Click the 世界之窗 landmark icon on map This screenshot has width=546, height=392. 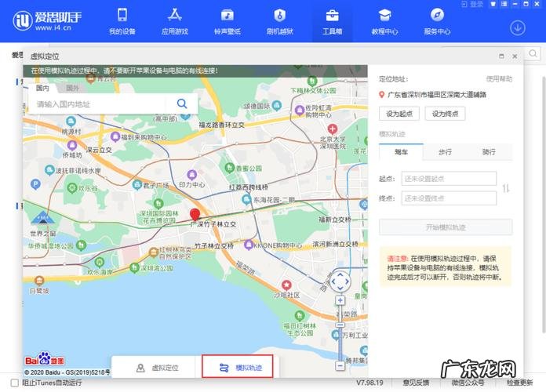42,218
